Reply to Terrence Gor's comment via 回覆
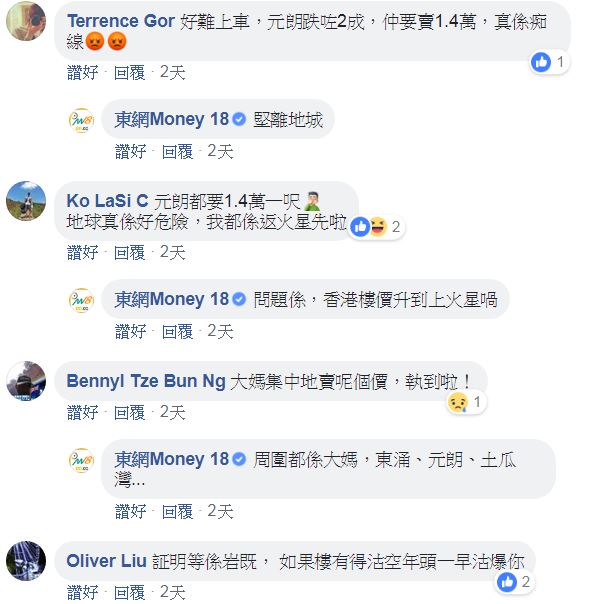 [129, 72]
